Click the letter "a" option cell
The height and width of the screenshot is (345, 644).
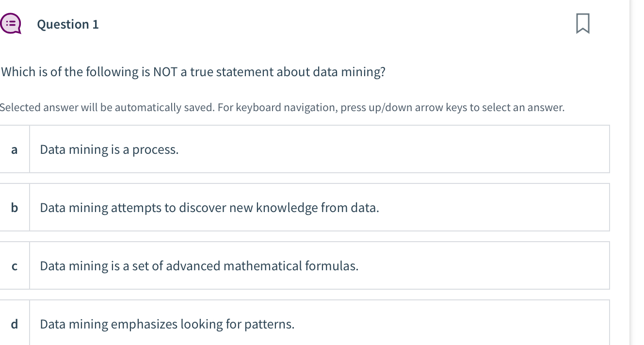tap(14, 149)
